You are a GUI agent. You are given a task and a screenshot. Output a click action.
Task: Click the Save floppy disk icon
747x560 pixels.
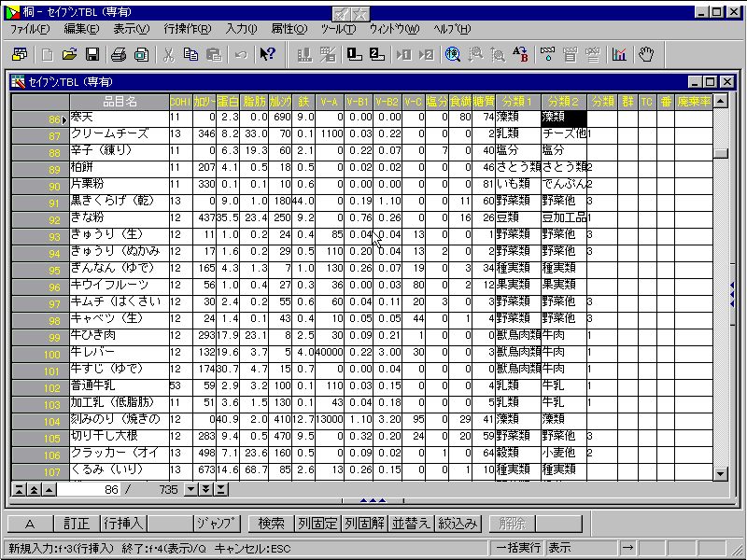point(92,54)
